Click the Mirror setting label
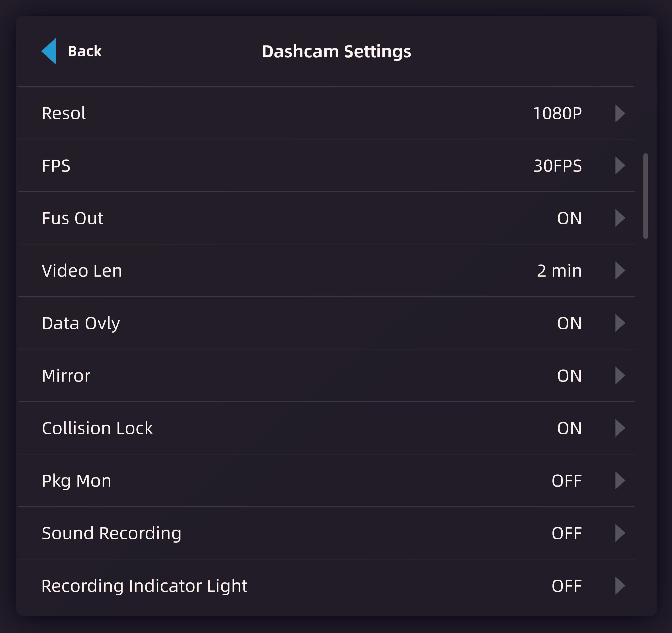Viewport: 672px width, 633px height. click(66, 376)
